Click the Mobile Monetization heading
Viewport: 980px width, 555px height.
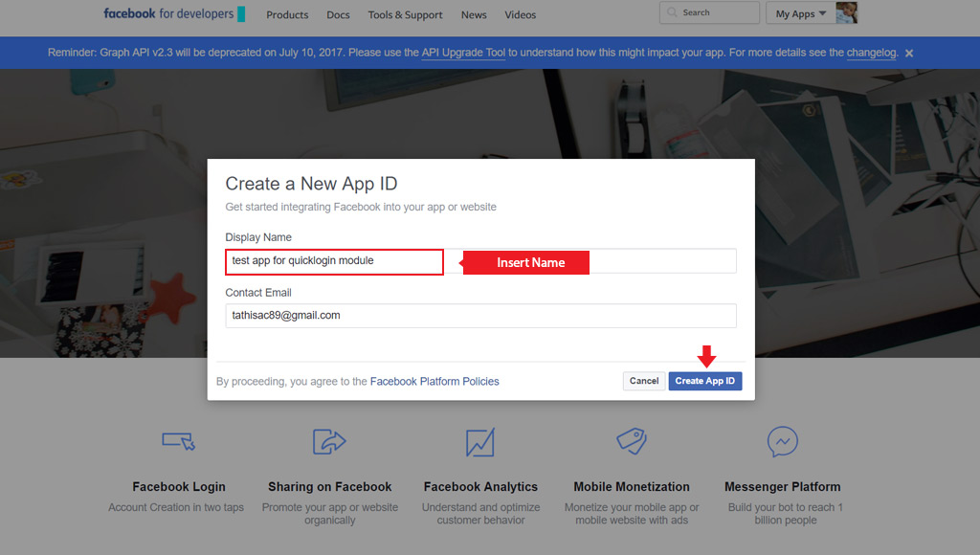(632, 487)
